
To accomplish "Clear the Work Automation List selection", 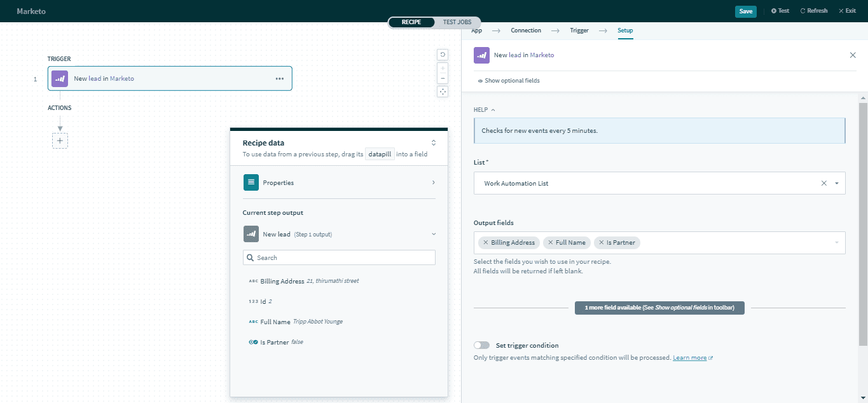I will (x=824, y=183).
